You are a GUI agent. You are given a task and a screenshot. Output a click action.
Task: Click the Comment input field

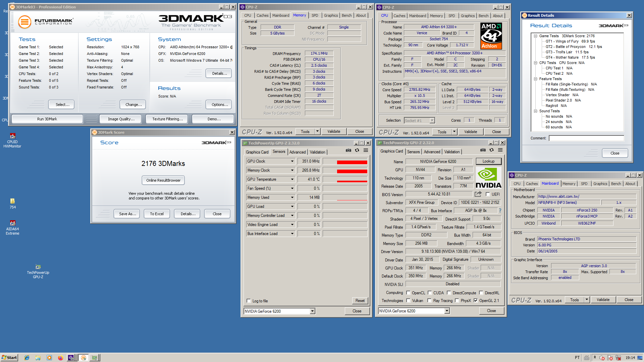[586, 138]
